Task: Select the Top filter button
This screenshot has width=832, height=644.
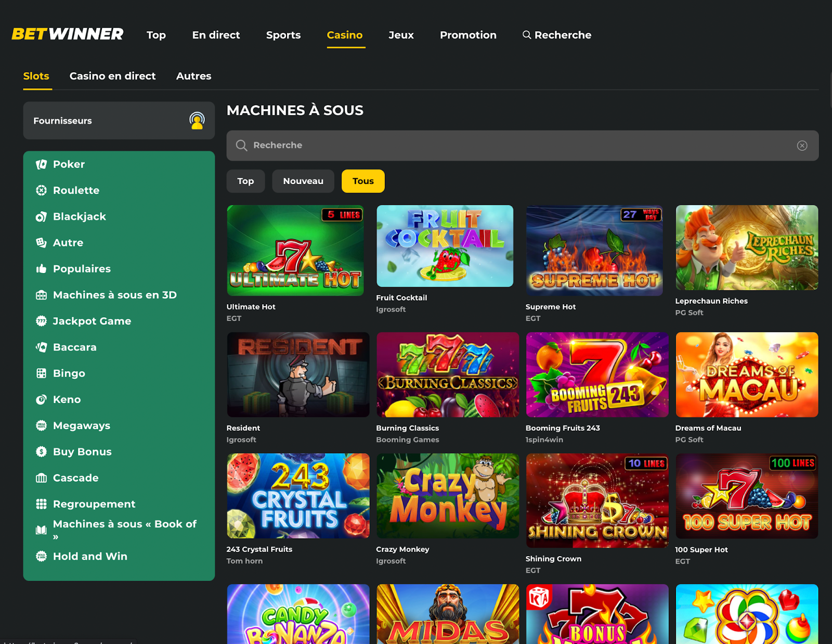Action: 245,181
